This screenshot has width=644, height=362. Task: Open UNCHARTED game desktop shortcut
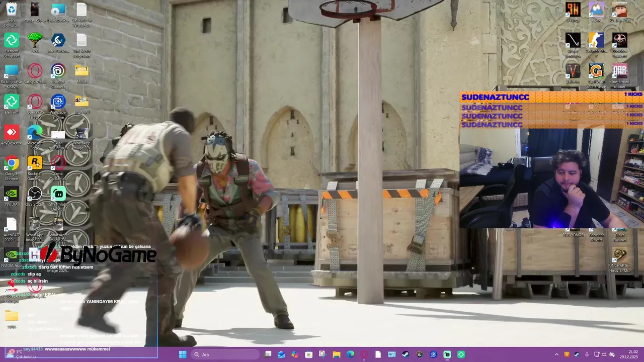tap(619, 260)
